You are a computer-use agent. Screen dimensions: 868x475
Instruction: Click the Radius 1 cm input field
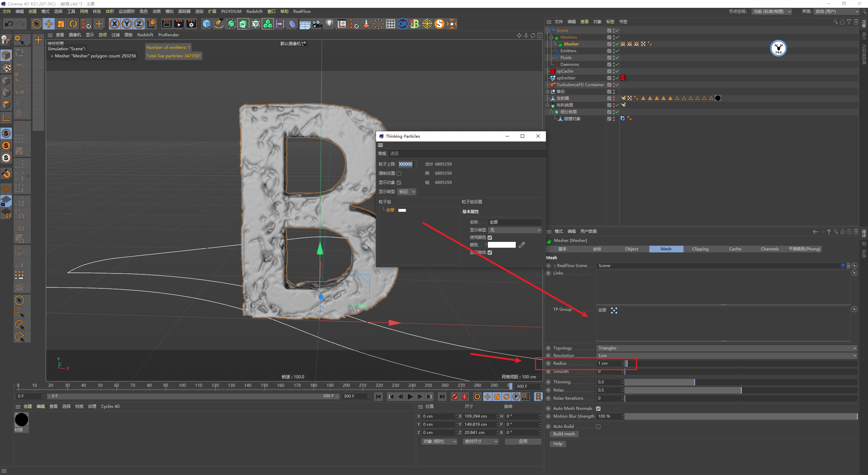coord(609,363)
